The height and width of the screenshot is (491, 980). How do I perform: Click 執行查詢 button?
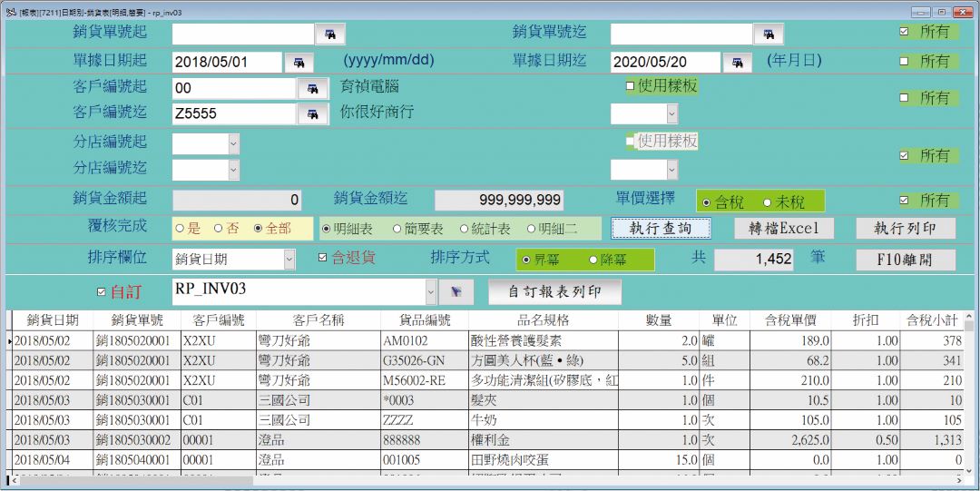[661, 229]
